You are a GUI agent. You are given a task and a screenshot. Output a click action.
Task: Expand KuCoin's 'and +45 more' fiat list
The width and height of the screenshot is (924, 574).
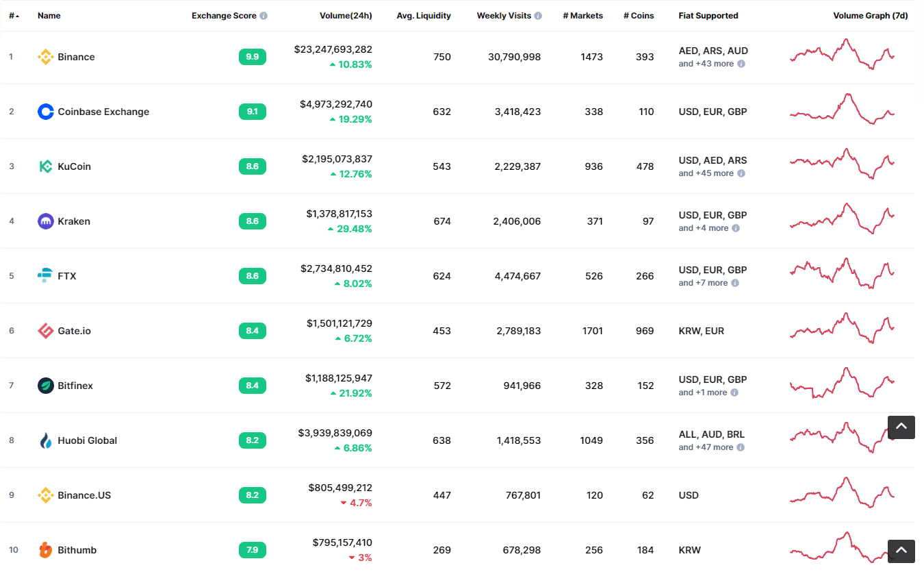click(706, 173)
